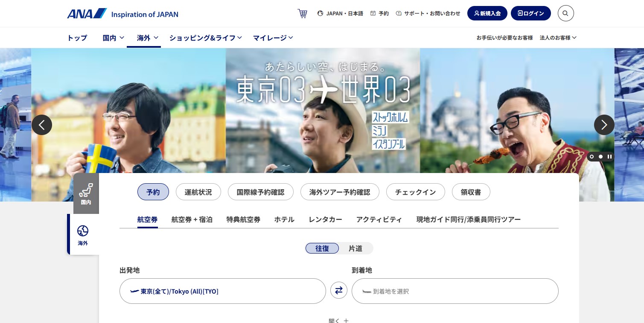
Task: Click the globe icon for JAPAN・日本語 region
Action: (x=320, y=13)
